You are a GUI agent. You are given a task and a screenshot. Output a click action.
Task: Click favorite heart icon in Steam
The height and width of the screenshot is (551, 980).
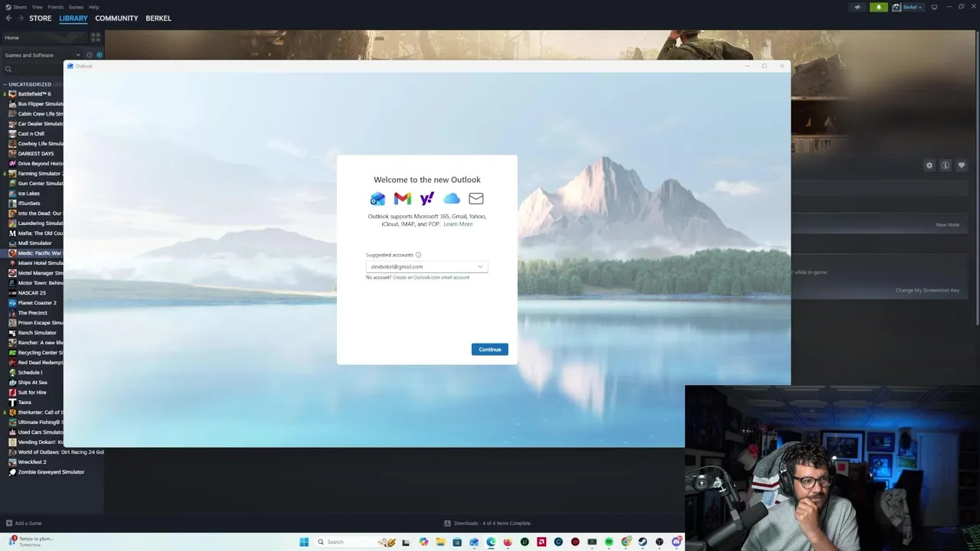[962, 165]
